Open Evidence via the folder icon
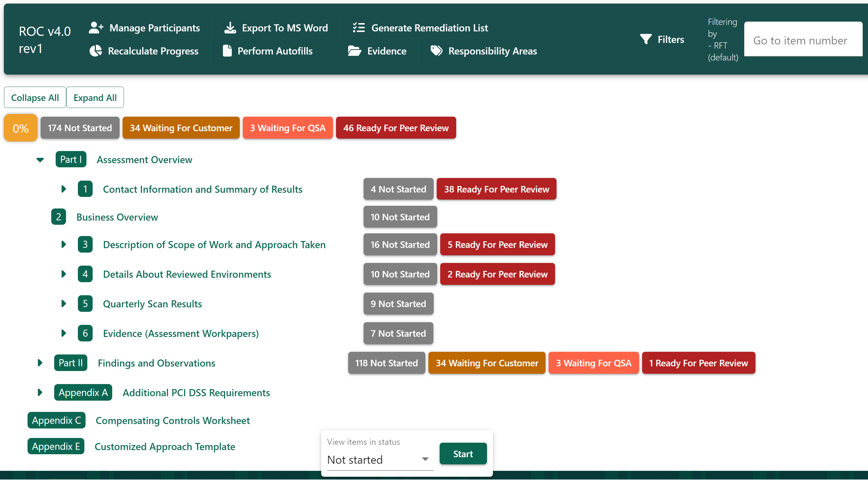Screen dimensions: 868x480 (x=354, y=51)
